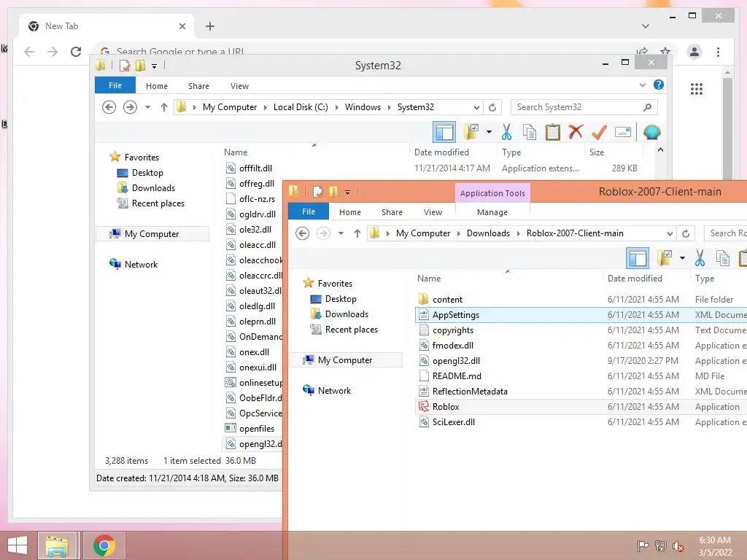Viewport: 747px width, 560px height.
Task: Open Google apps grid in Chrome
Action: pyautogui.click(x=696, y=88)
